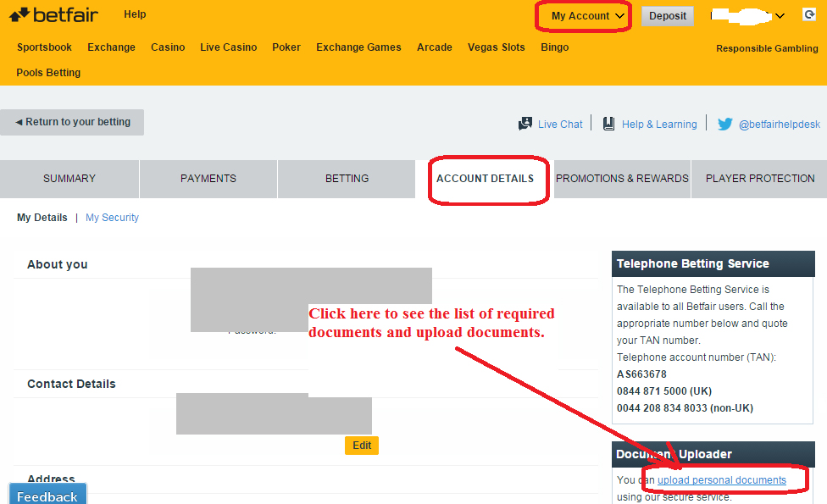
Task: Go to Sportsbook section
Action: 44,47
